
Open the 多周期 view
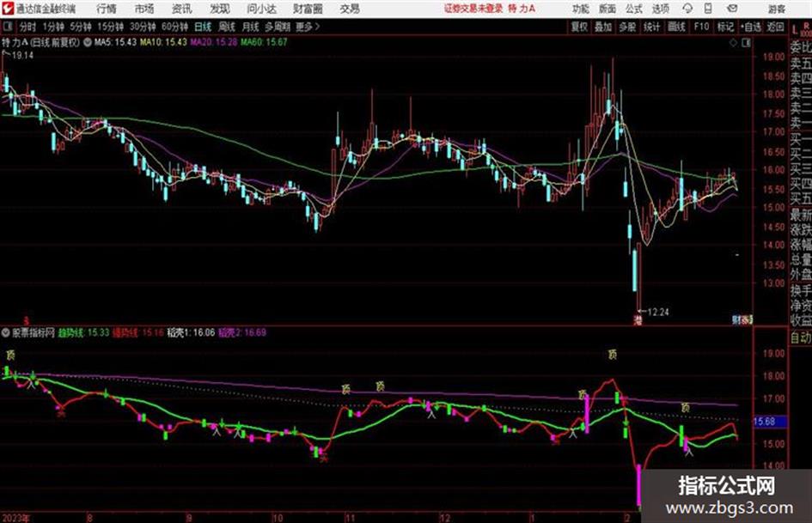pyautogui.click(x=278, y=27)
